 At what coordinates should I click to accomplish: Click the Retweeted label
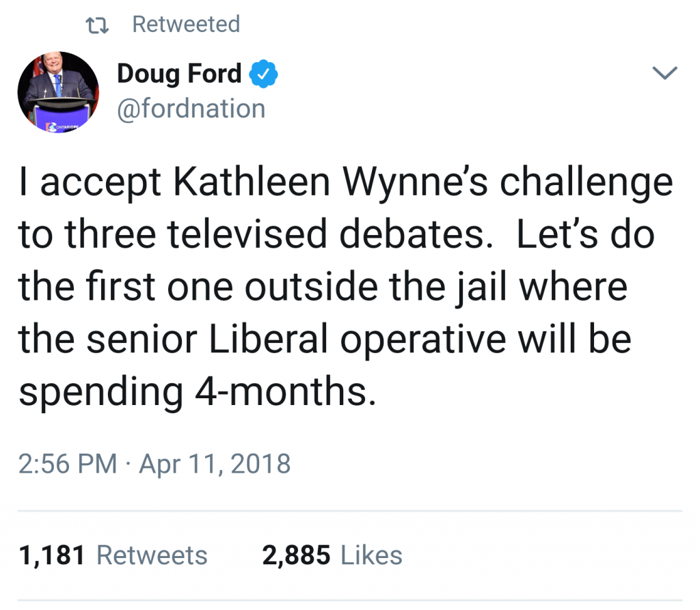[x=186, y=24]
